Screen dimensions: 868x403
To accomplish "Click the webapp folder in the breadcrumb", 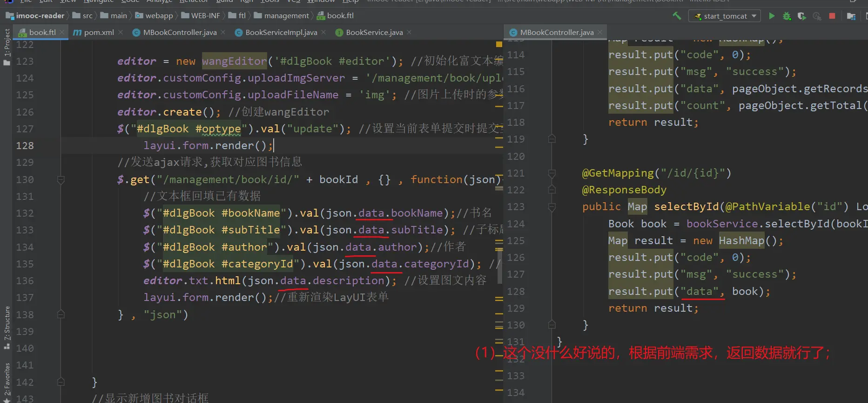I will (159, 16).
